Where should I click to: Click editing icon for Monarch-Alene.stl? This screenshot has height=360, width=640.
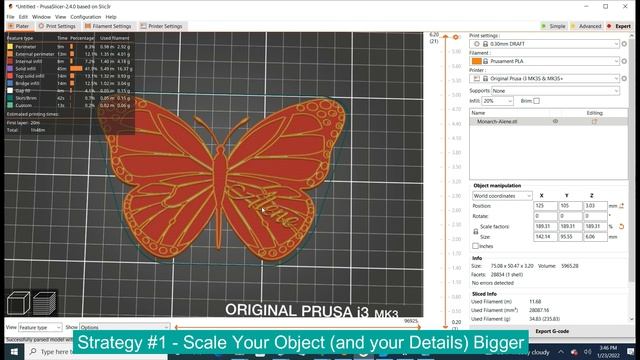594,122
